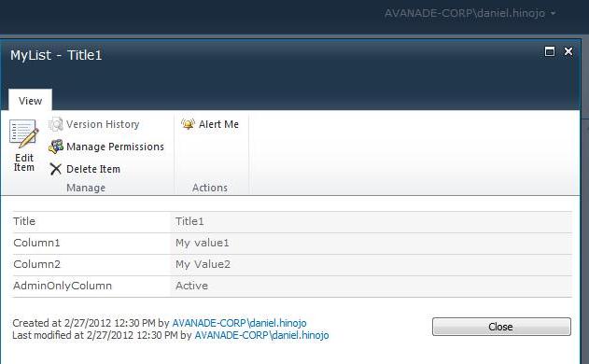Click the Delete Item label
This screenshot has height=364, width=589.
click(x=93, y=169)
